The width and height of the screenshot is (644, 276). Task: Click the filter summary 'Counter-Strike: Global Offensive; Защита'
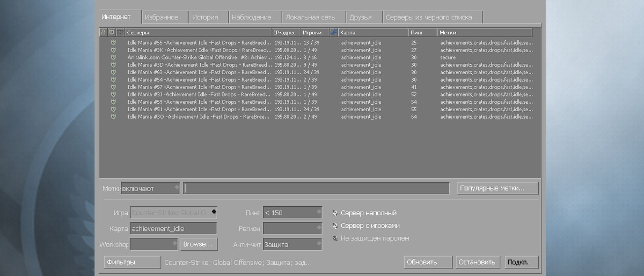[238, 263]
